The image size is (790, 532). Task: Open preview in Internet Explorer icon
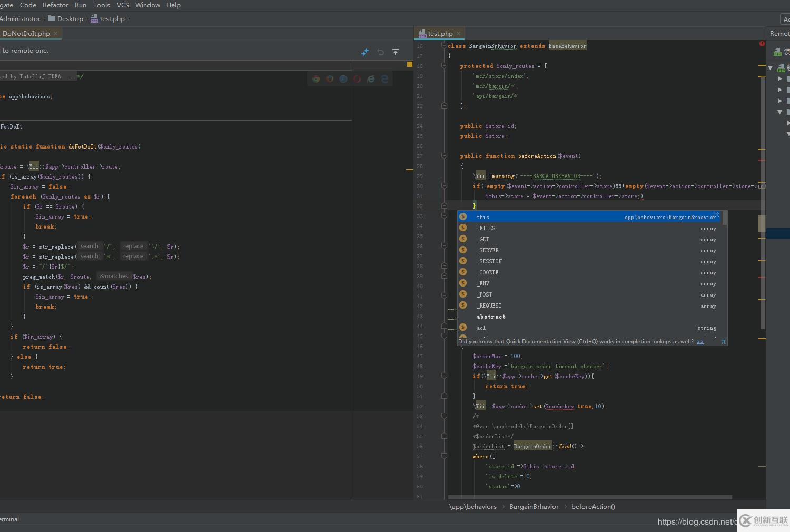coord(371,79)
